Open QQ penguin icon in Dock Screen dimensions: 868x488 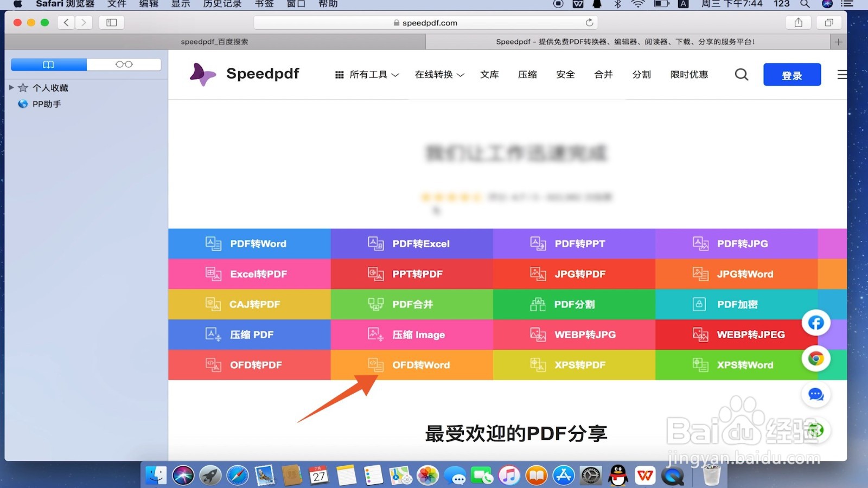pos(618,476)
